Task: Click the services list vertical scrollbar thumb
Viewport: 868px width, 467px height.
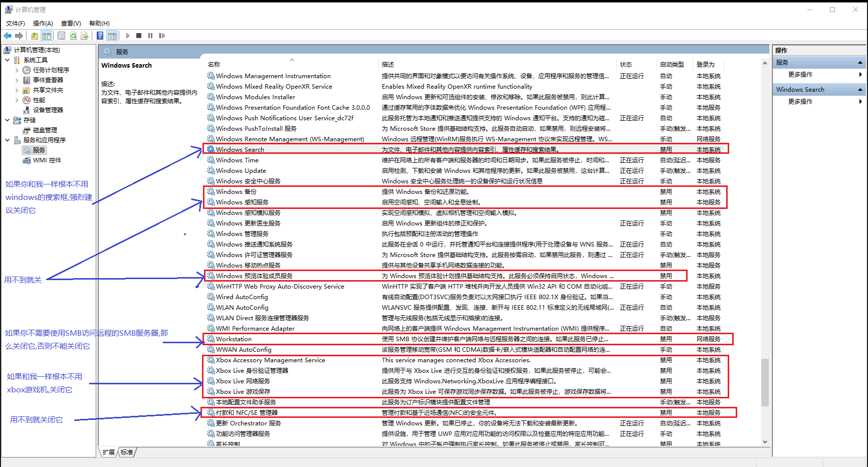Action: click(x=765, y=382)
